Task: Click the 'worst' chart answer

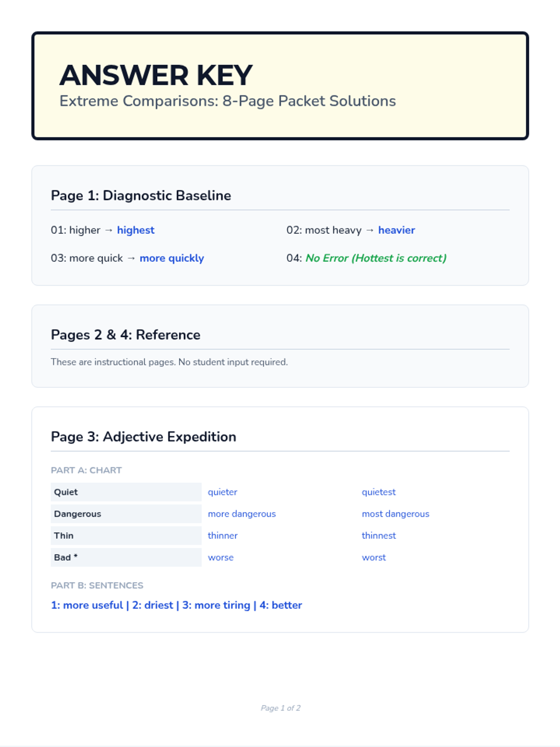Action: point(374,557)
